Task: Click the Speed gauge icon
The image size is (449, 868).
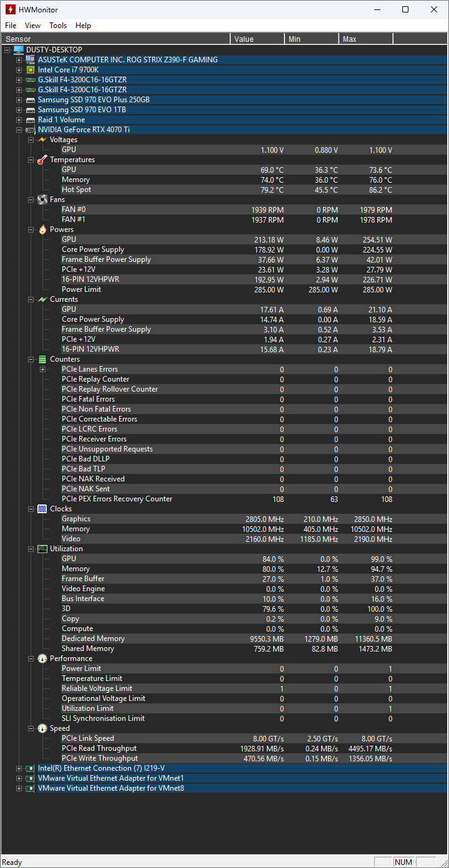Action: tap(42, 728)
